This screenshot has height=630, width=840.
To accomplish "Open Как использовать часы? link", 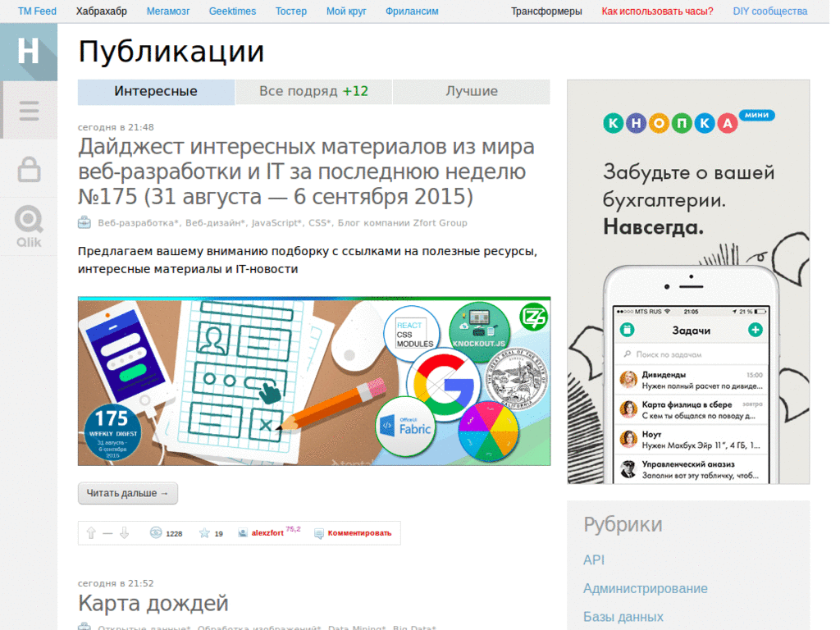I will coord(657,11).
